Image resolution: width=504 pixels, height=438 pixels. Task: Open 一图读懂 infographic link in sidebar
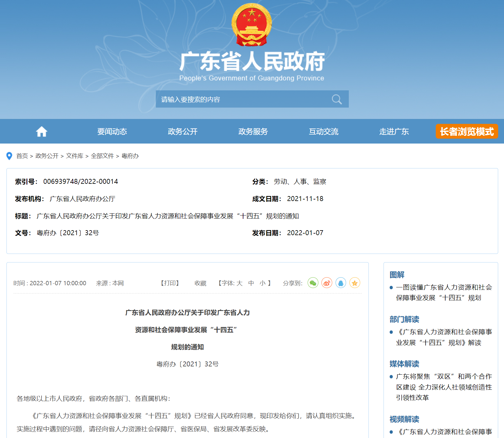tap(444, 293)
